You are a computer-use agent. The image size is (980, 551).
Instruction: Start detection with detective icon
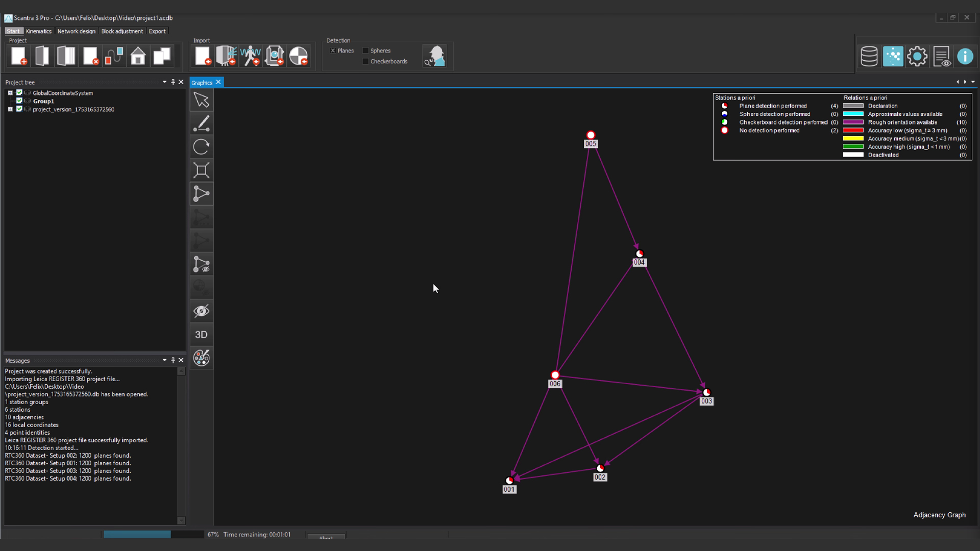click(x=435, y=56)
